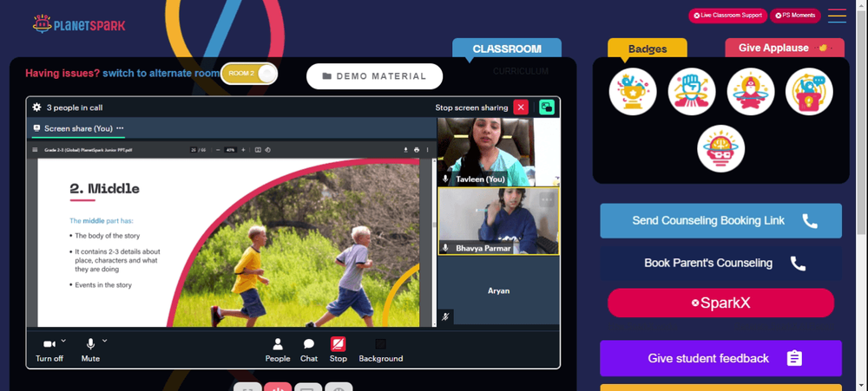
Task: Click Live Classroom Support button
Action: tap(727, 16)
